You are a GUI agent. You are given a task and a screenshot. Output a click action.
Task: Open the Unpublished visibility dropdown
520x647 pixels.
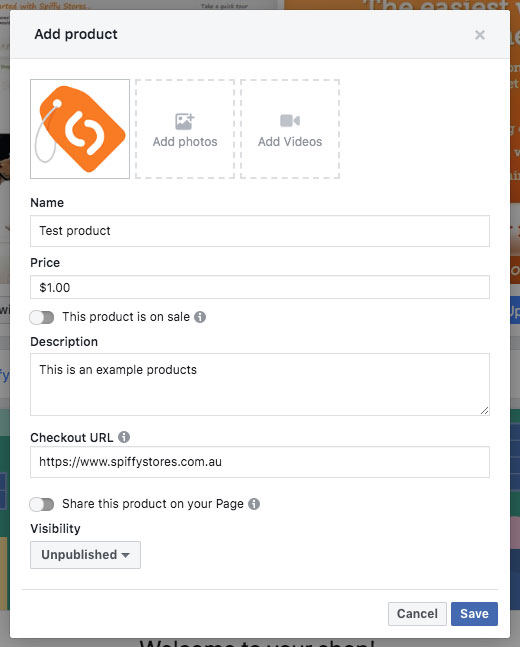pos(85,555)
